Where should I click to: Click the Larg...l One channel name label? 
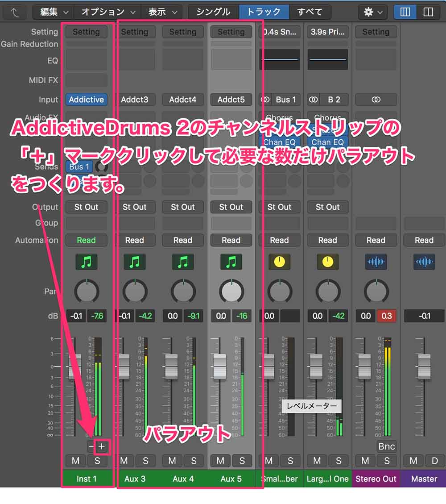327,479
